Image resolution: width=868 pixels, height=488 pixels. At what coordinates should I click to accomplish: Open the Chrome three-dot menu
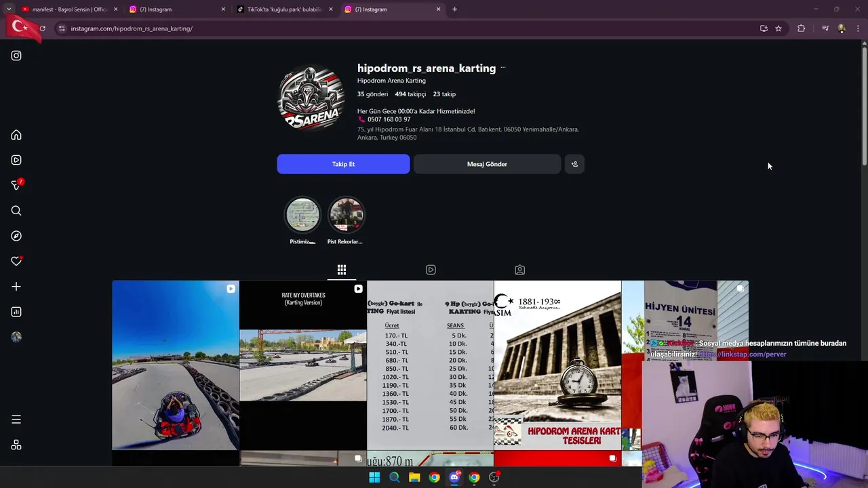point(858,28)
